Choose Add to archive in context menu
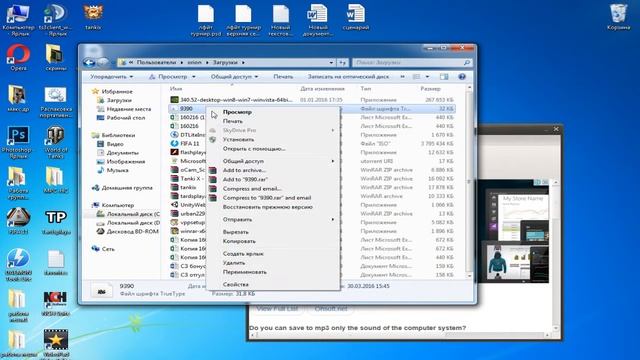The image size is (640, 360). pyautogui.click(x=273, y=170)
